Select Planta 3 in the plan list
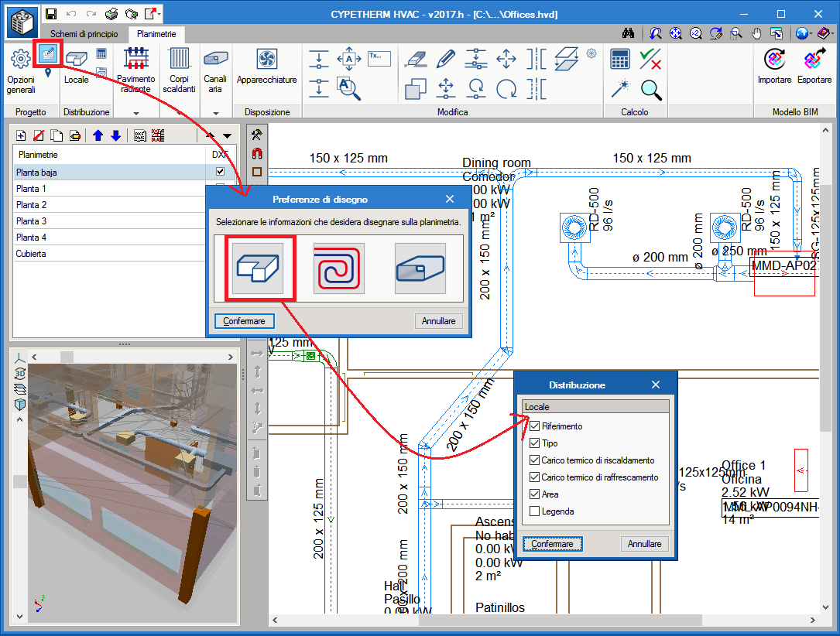The height and width of the screenshot is (636, 840). [x=109, y=221]
